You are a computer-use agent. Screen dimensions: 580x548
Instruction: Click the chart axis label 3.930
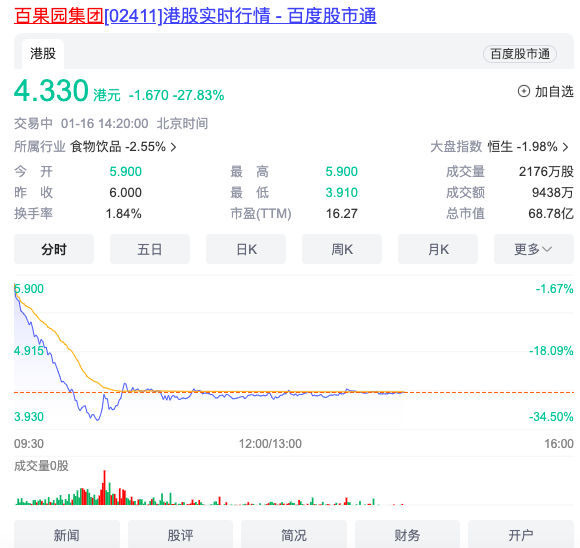point(29,417)
